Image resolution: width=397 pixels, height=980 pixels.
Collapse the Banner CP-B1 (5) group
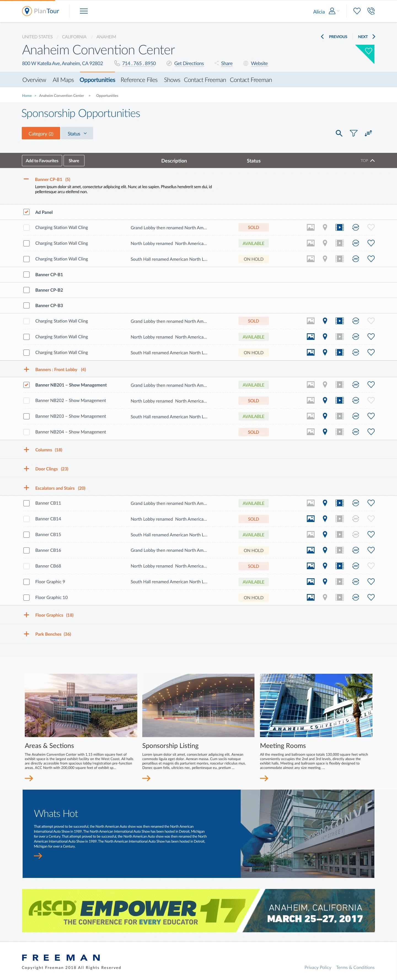pyautogui.click(x=26, y=179)
